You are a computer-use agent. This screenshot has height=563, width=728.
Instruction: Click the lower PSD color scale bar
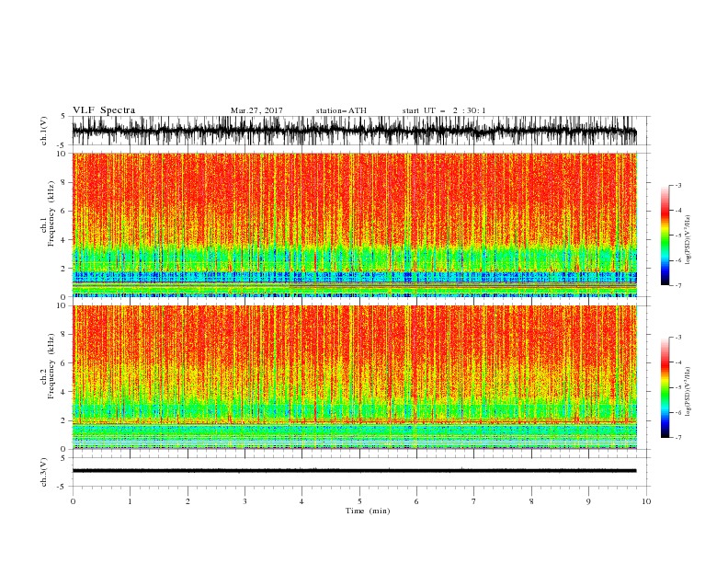coord(665,387)
